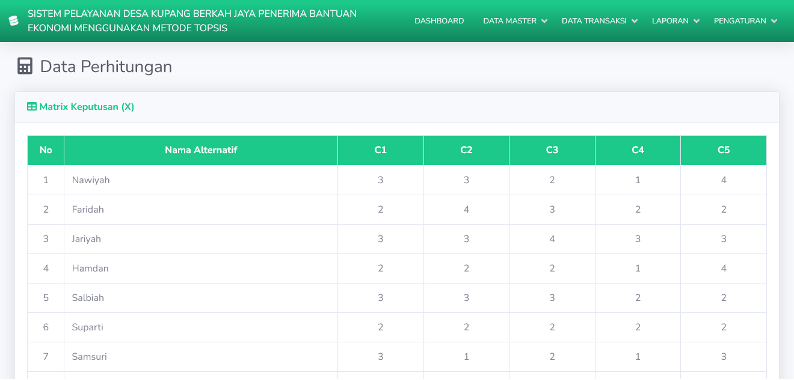Click the Data Perhitungan page heading

point(106,66)
